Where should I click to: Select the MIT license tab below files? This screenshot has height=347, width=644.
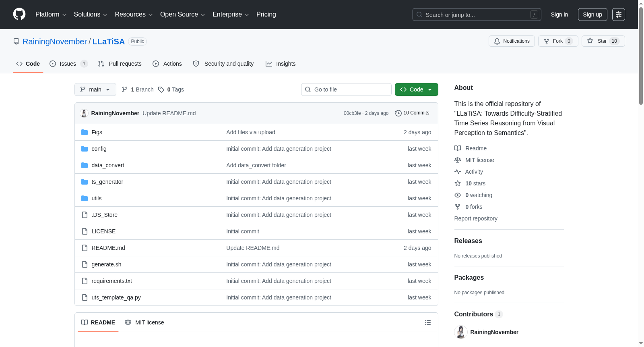[144, 322]
